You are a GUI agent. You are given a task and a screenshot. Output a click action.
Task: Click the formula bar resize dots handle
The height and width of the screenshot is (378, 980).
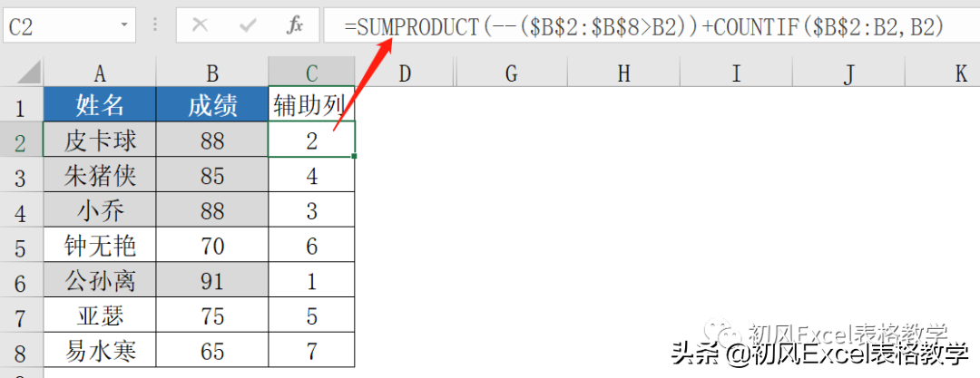(x=156, y=25)
